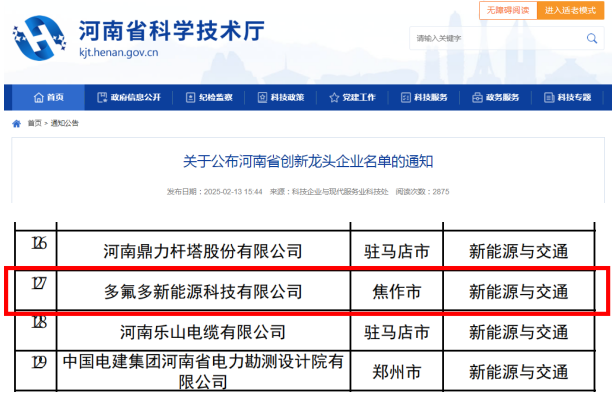Viewport: 612px width, 393px height.
Task: Click the breadcrumb home icon
Action: pyautogui.click(x=16, y=124)
